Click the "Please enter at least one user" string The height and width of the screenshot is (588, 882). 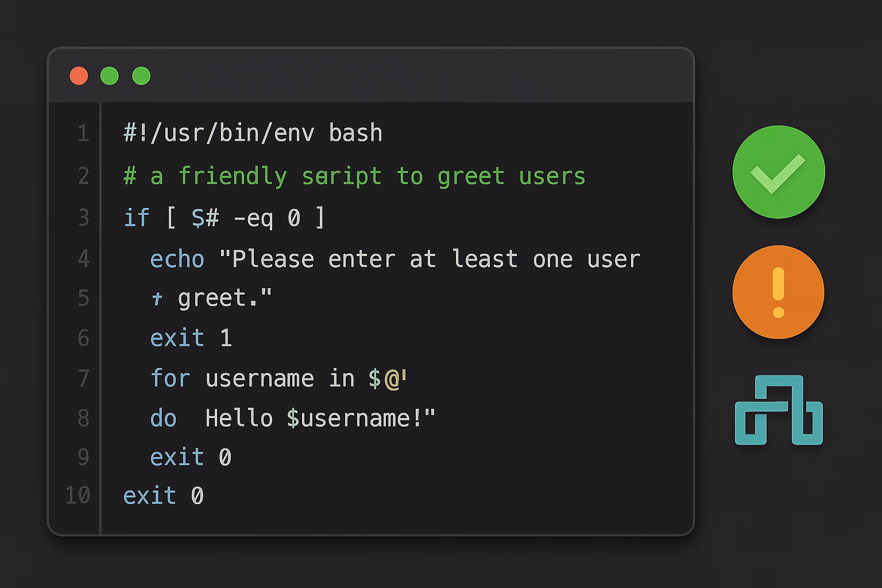click(430, 260)
